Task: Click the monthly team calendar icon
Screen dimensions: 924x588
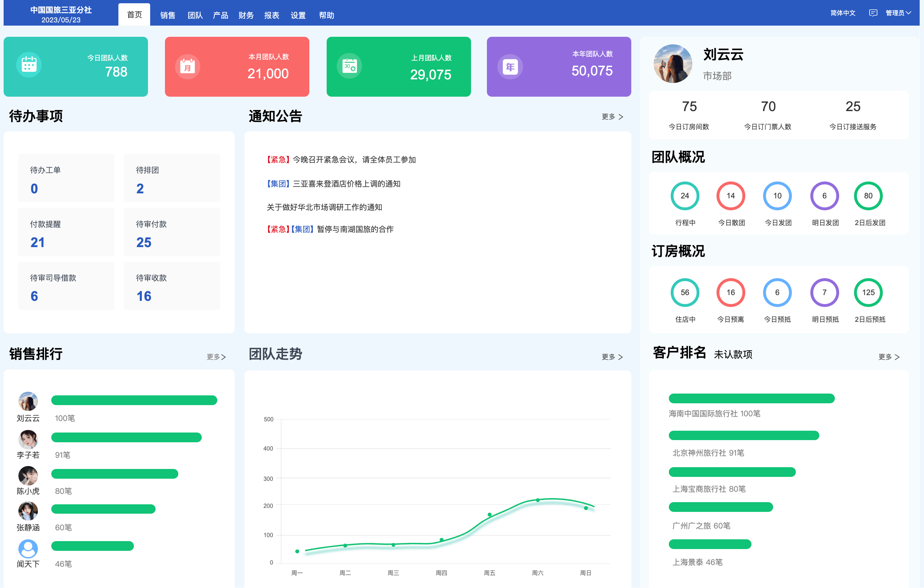Action: click(188, 67)
